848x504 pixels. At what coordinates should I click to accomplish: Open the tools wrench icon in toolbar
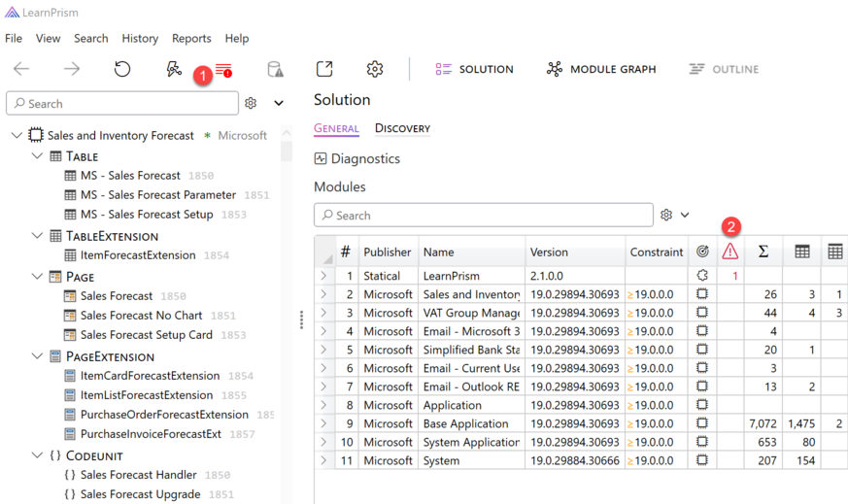pos(174,69)
